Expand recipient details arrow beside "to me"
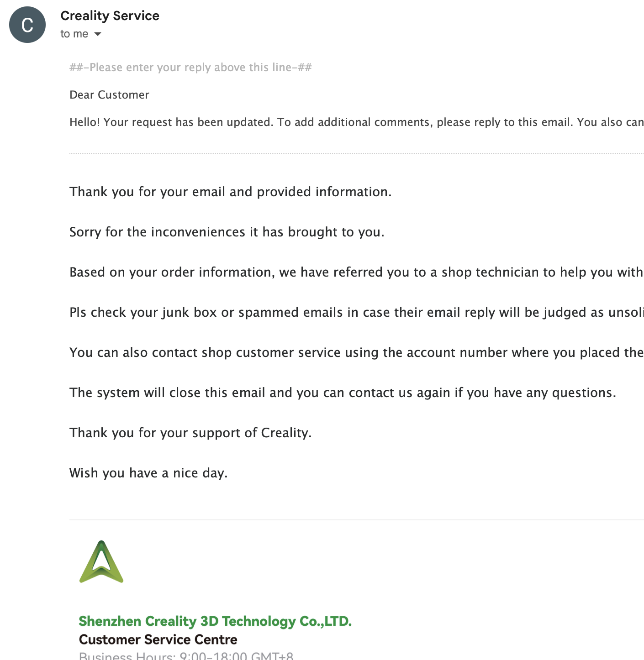This screenshot has width=644, height=660. point(97,34)
